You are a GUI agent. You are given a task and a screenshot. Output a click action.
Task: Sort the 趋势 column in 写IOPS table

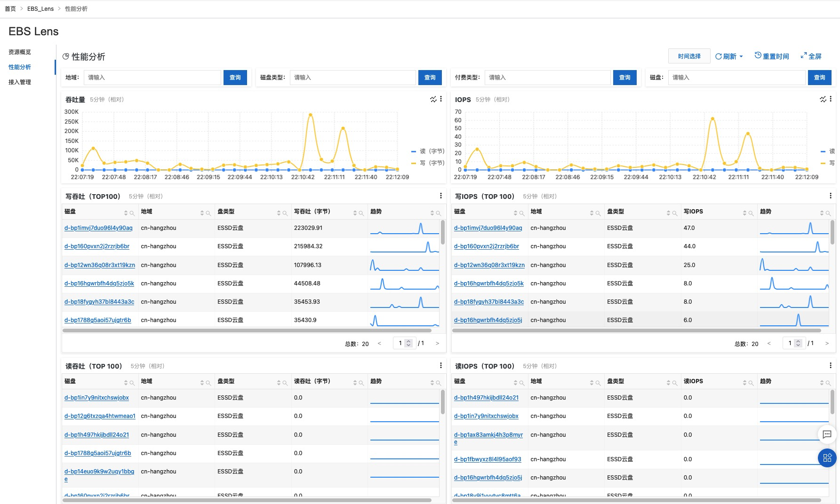tap(822, 213)
